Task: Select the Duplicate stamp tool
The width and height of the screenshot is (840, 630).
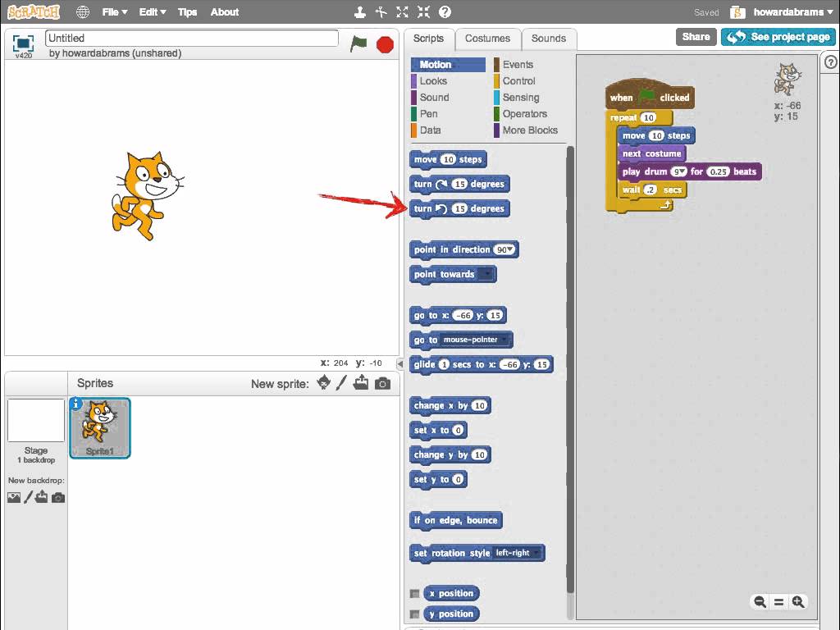Action: [x=360, y=11]
